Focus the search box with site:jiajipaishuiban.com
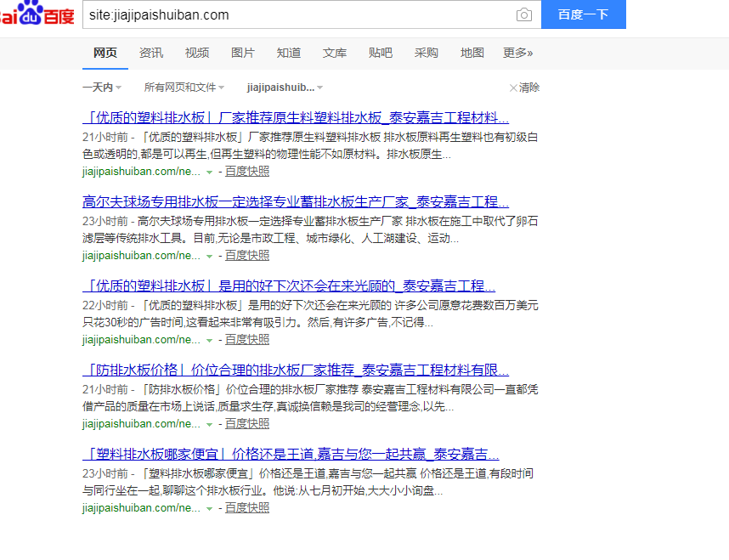The width and height of the screenshot is (729, 560). pyautogui.click(x=297, y=15)
